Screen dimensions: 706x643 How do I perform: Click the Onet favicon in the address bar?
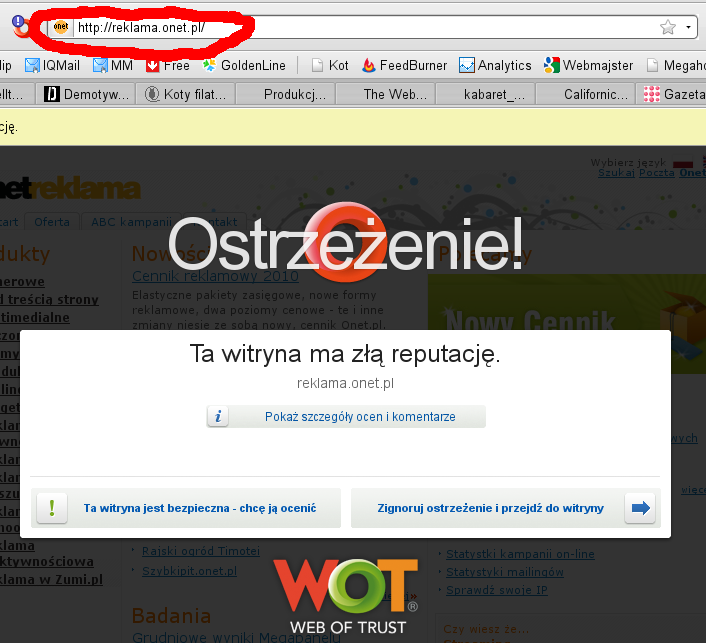(x=61, y=27)
